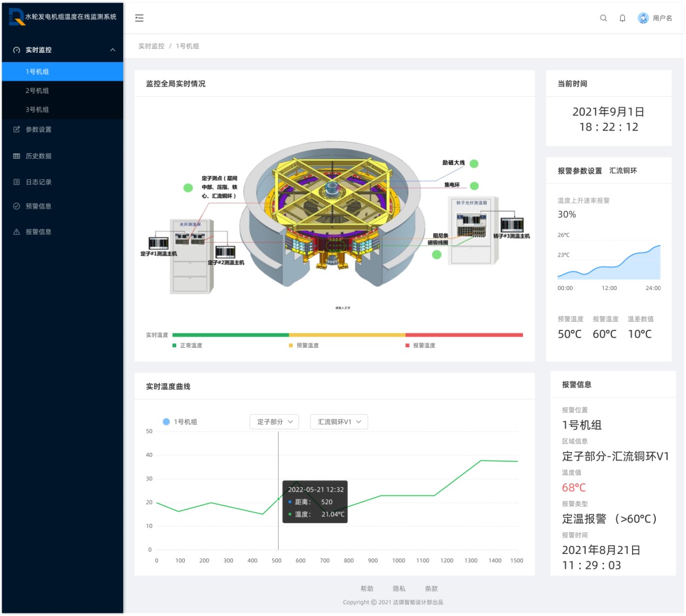The height and width of the screenshot is (616, 686).
Task: Click the 报警信息 warning triangle icon
Action: click(17, 232)
